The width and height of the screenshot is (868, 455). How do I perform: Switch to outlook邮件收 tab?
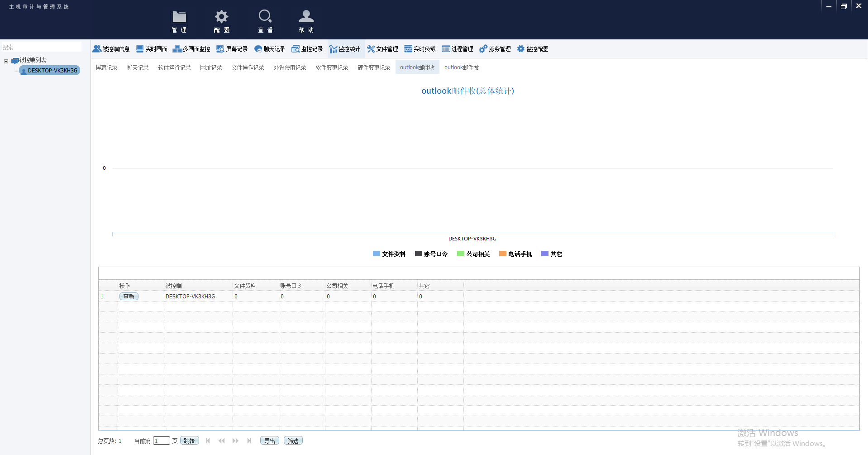pyautogui.click(x=417, y=67)
